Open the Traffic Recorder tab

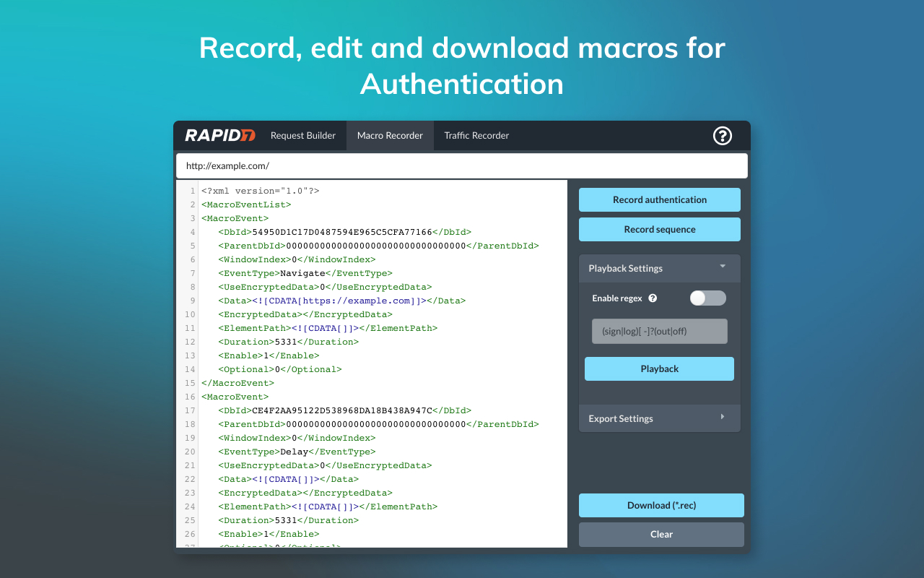[476, 136]
